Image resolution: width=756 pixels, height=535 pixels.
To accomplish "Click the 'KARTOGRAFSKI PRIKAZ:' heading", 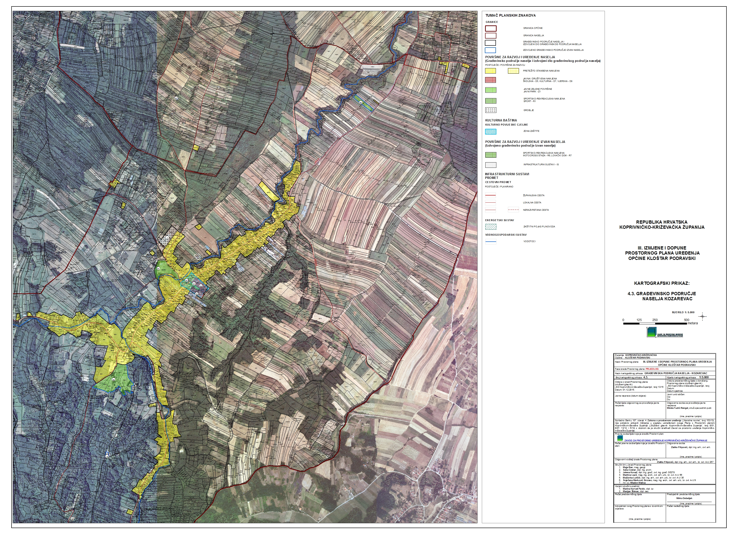I will (662, 283).
